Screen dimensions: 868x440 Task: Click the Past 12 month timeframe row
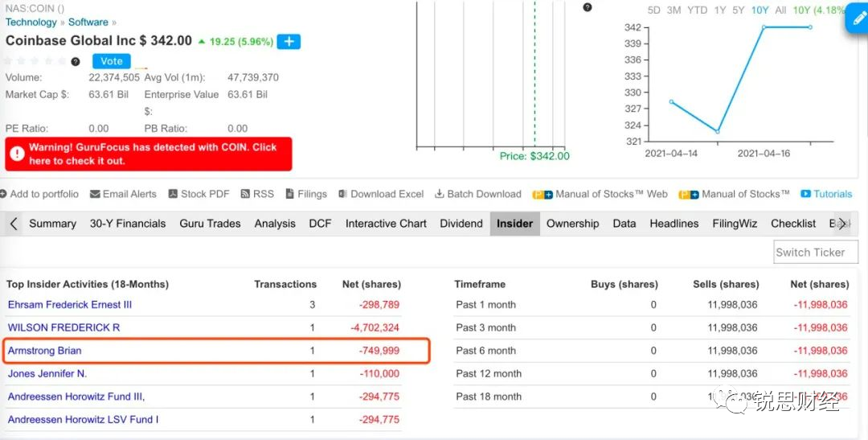(652, 373)
